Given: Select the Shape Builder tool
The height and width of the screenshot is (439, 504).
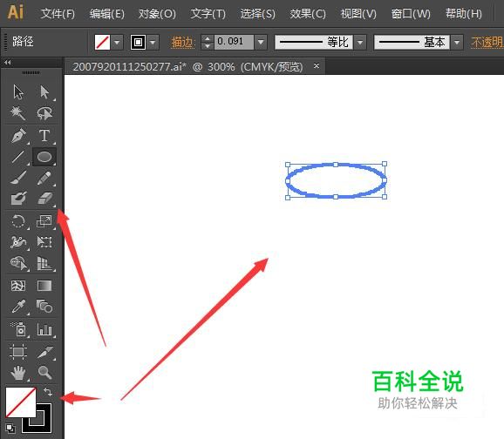Looking at the screenshot, I should pos(18,263).
